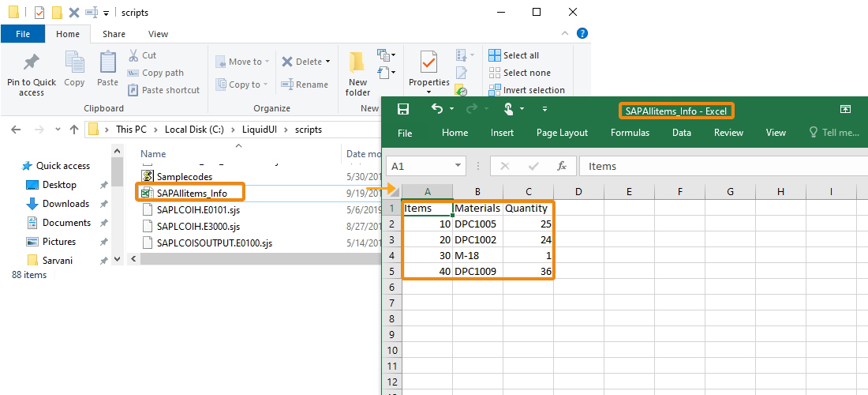Screen dimensions: 868x395
Task: Click the Explorer help question icon
Action: click(x=582, y=33)
